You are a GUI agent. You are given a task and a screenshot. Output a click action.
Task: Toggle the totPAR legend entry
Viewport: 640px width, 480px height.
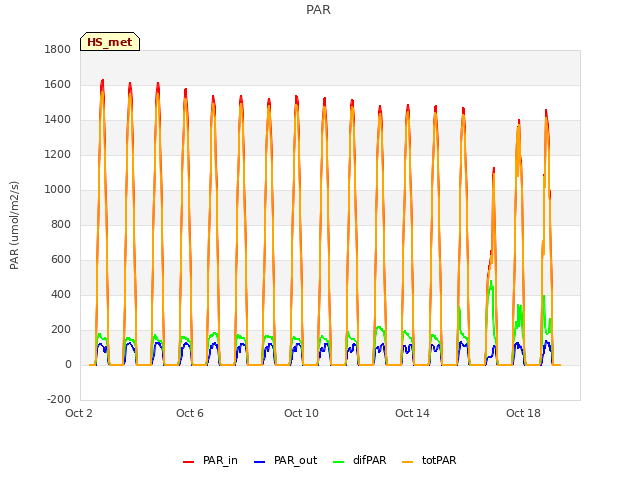coord(429,460)
